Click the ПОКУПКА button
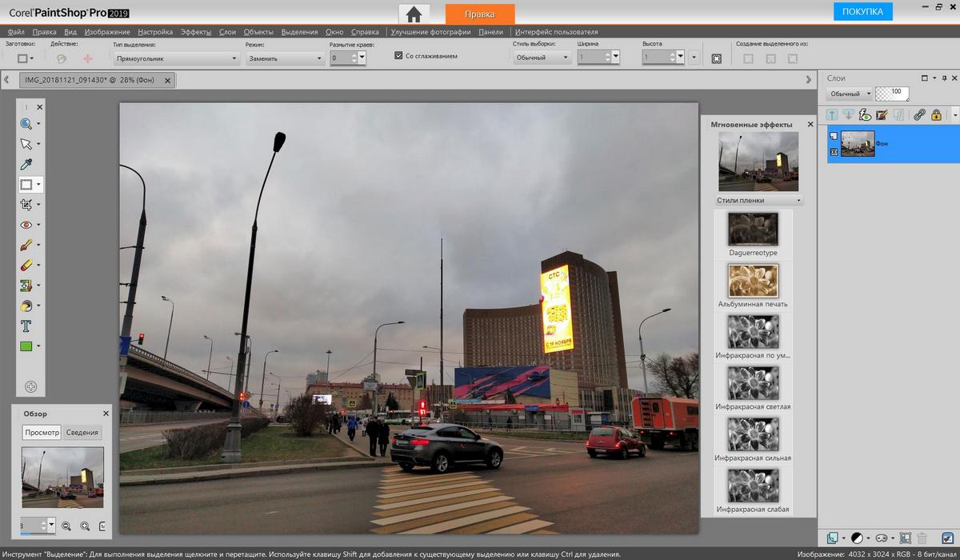This screenshot has height=560, width=960. [x=862, y=11]
